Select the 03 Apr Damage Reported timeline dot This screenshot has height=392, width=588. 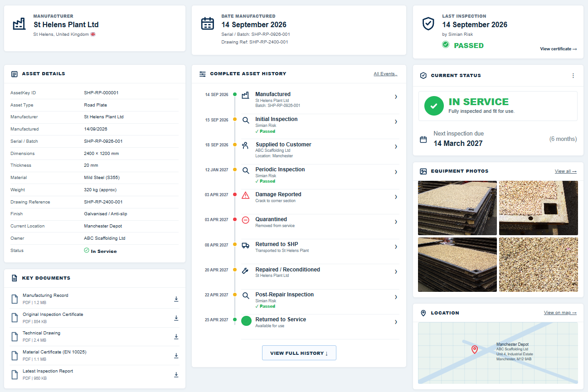coord(235,194)
